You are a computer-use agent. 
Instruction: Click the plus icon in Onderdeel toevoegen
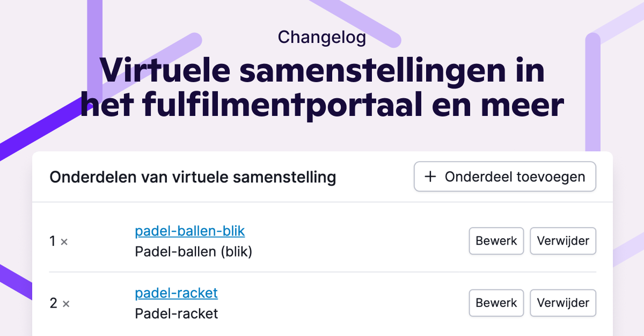click(x=430, y=177)
